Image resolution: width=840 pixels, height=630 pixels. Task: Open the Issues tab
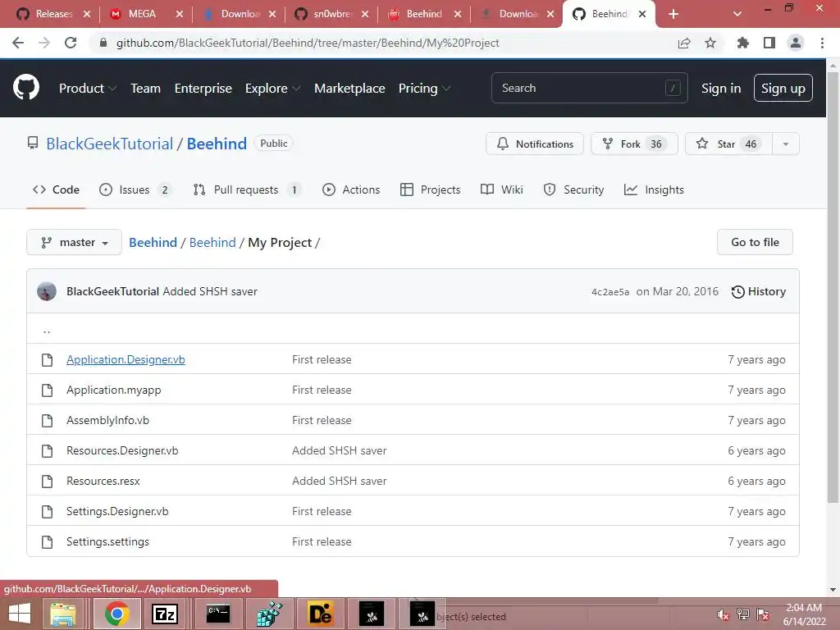coord(135,189)
